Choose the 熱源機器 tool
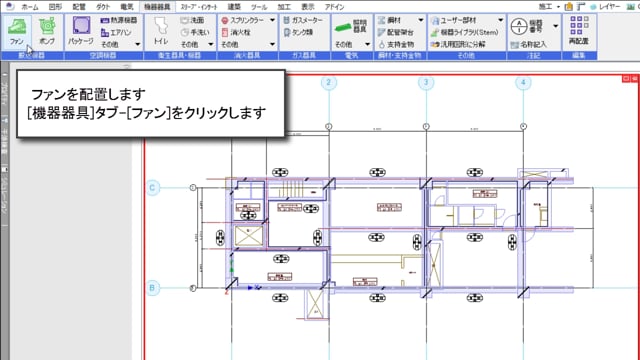Viewport: 640px width, 360px height. click(119, 20)
